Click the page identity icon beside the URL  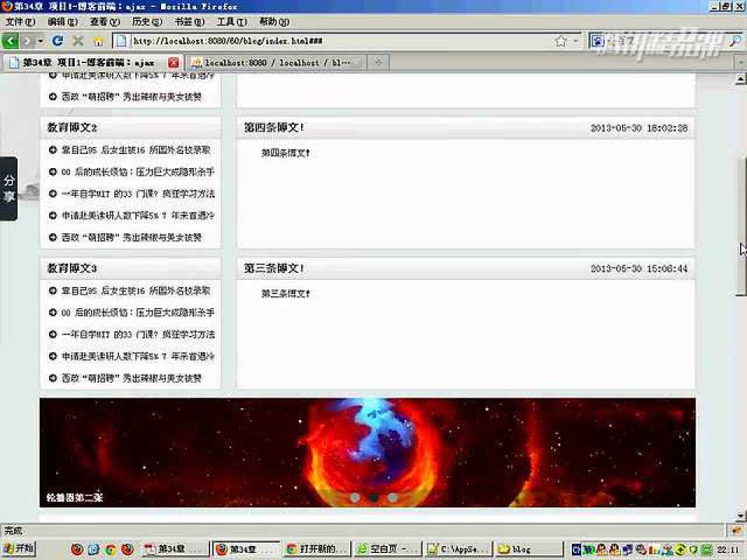tap(121, 41)
